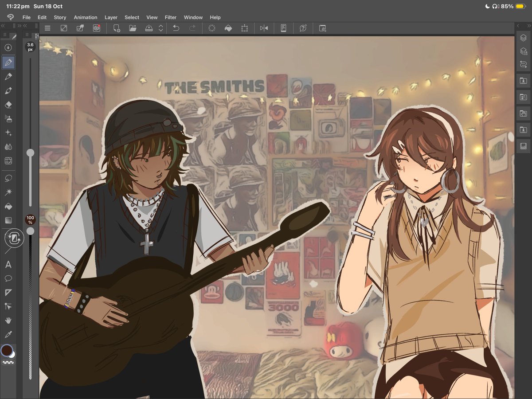
Task: Select the Figure frame grid tool
Action: [8, 161]
